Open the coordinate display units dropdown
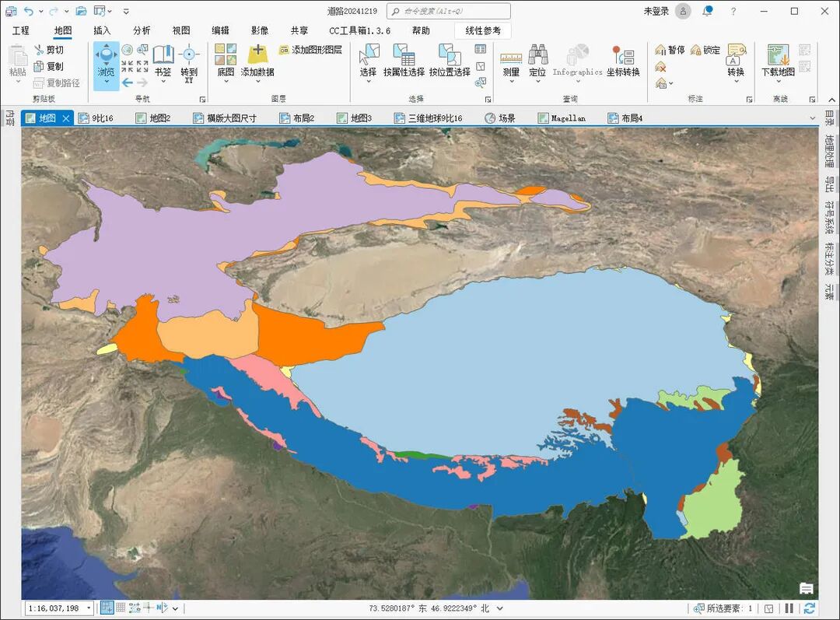 point(500,608)
